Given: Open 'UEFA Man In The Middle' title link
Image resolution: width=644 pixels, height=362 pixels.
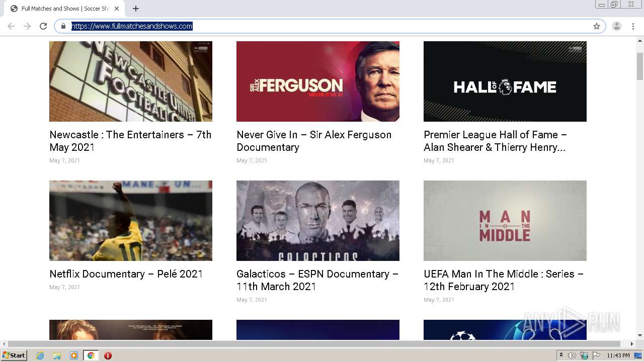Looking at the screenshot, I should [504, 280].
